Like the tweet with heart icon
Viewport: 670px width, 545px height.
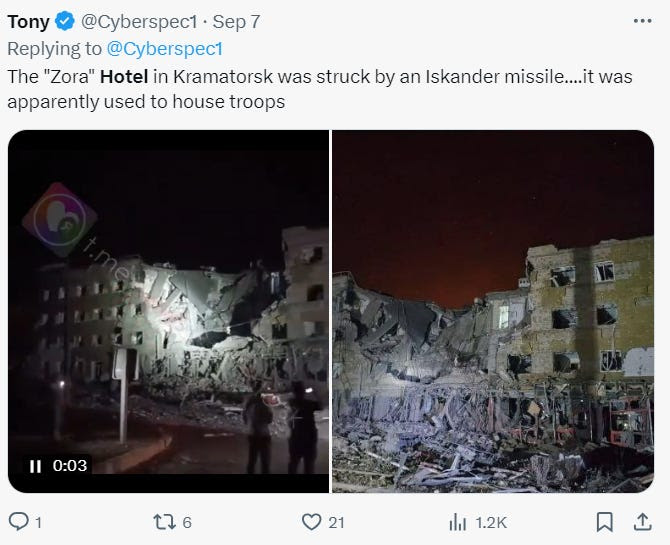[x=311, y=522]
